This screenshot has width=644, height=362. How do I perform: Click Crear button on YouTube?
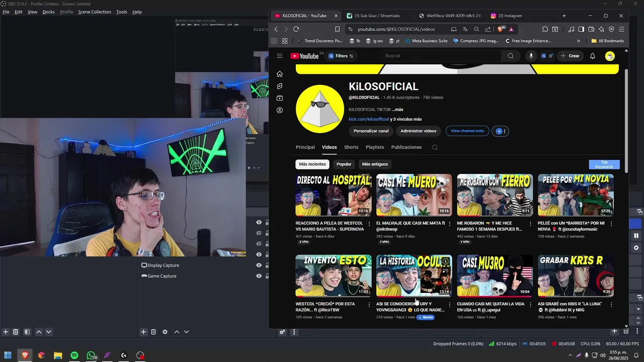tap(570, 56)
